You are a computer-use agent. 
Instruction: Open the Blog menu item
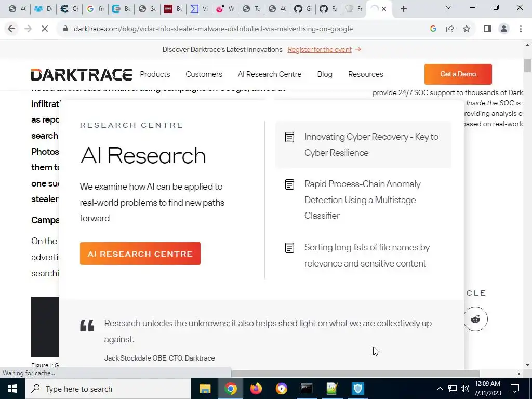[x=325, y=74]
